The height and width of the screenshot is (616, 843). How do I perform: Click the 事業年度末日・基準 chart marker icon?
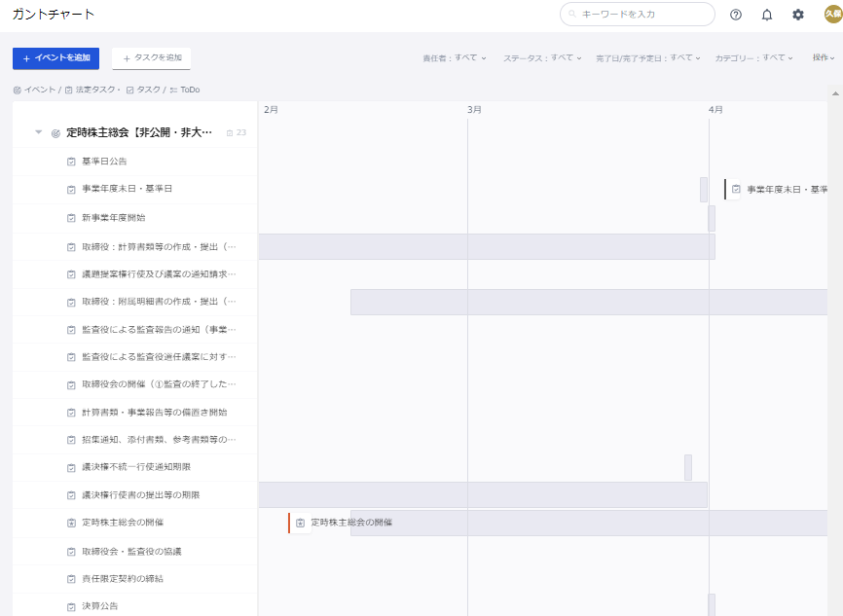(736, 189)
